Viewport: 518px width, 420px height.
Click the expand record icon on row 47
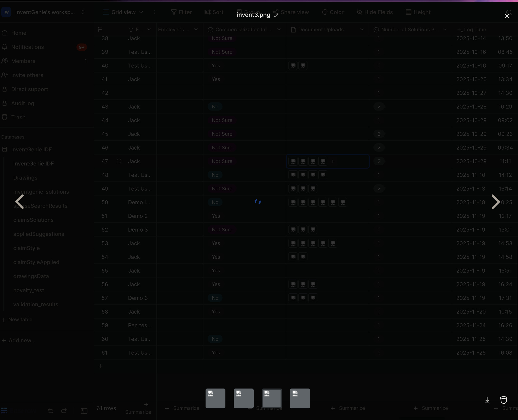point(119,161)
